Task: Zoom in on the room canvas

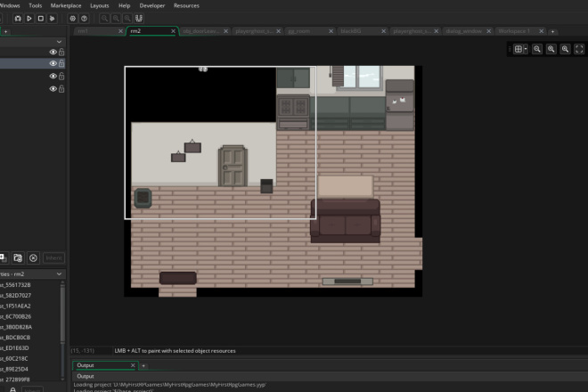Action: (565, 49)
